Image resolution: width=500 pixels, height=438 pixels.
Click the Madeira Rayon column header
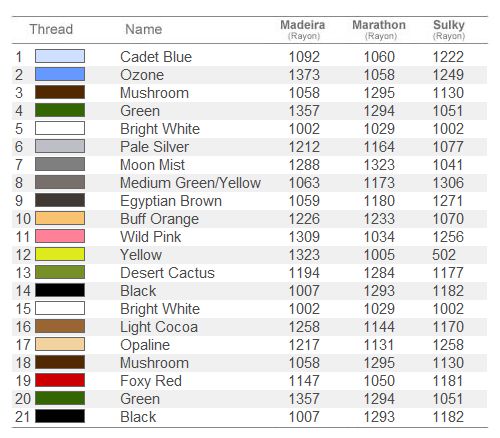[303, 30]
